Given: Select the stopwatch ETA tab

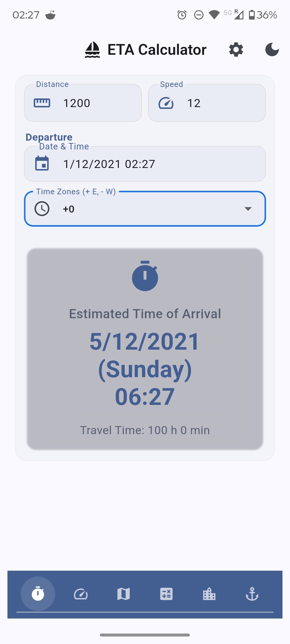Looking at the screenshot, I should pos(38,594).
